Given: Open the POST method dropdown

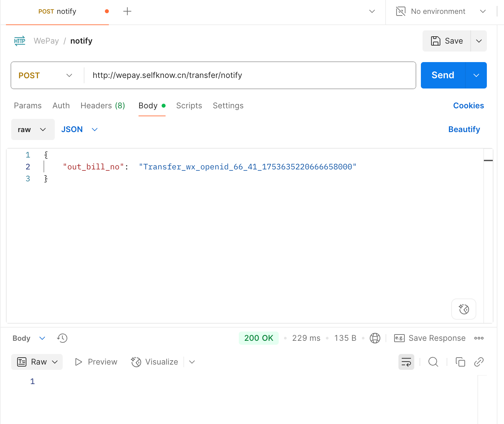Looking at the screenshot, I should point(46,75).
